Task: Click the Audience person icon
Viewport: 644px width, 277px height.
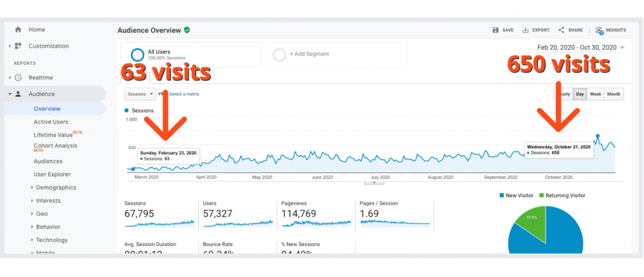Action: 18,94
